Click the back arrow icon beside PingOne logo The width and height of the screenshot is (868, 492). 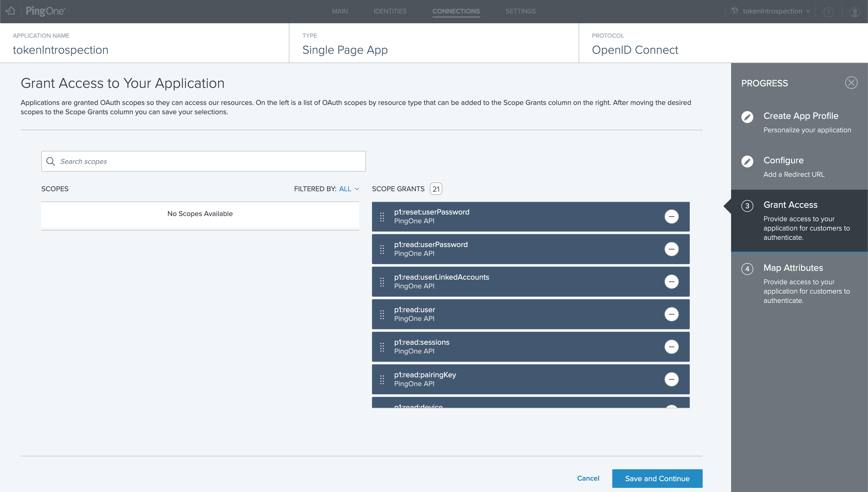11,11
